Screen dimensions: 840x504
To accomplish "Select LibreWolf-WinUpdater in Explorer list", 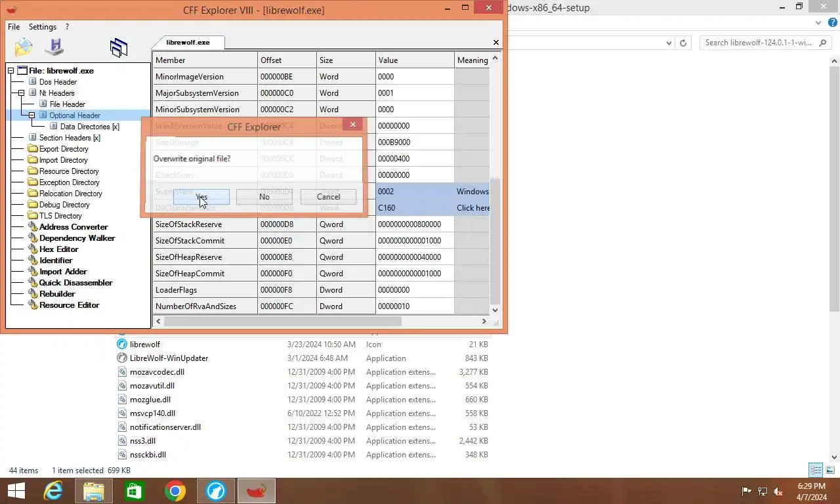I will point(169,358).
